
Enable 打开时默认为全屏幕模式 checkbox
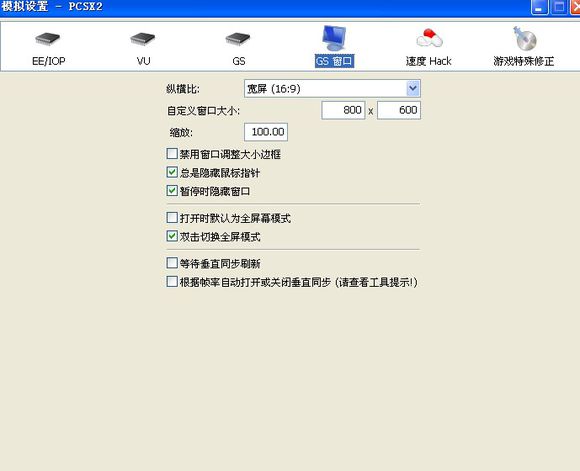point(172,218)
